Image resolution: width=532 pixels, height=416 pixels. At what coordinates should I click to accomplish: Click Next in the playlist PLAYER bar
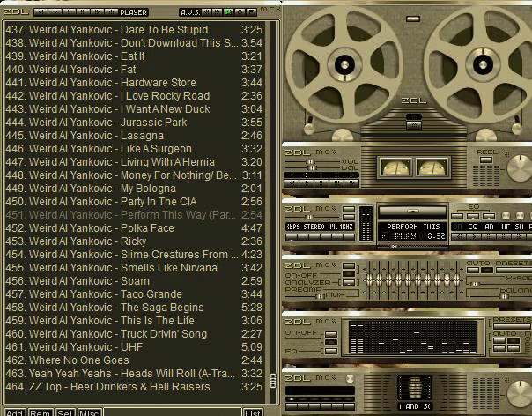pyautogui.click(x=98, y=12)
